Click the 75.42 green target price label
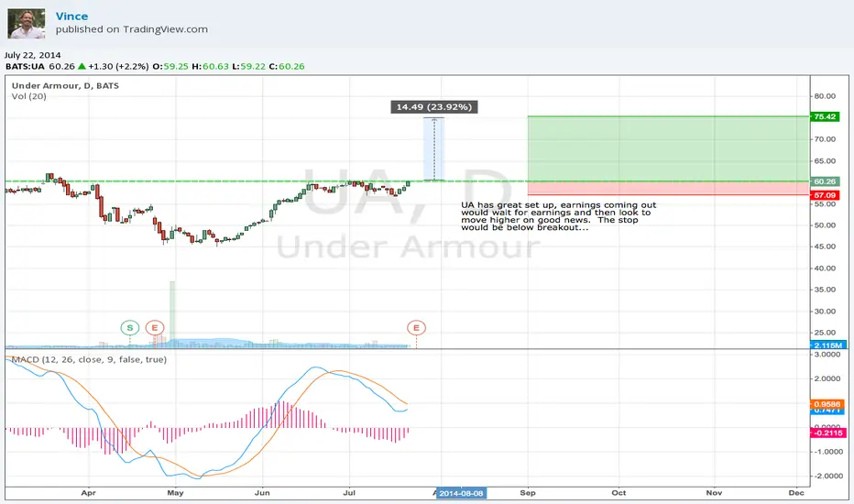854x504 pixels. 825,116
